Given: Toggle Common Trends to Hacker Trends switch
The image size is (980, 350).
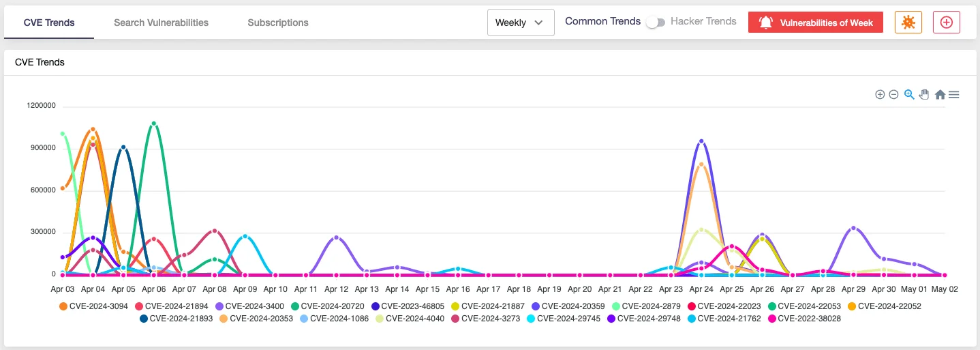Looking at the screenshot, I should point(656,23).
